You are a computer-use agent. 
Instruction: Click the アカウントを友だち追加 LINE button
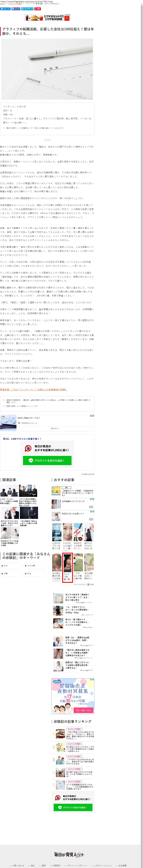tap(47, 461)
